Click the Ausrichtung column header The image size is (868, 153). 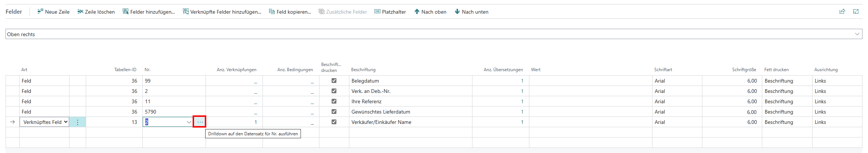click(826, 70)
